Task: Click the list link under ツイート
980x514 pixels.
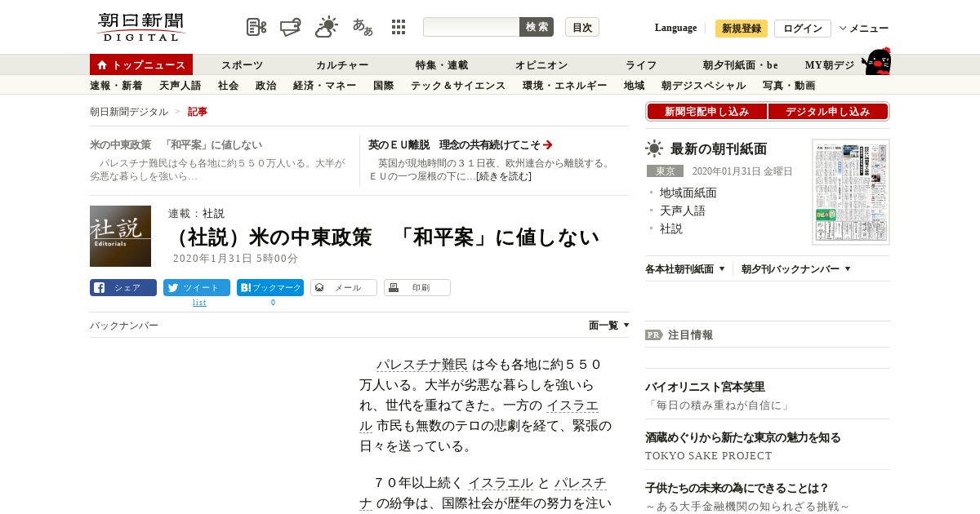Action: pyautogui.click(x=199, y=303)
